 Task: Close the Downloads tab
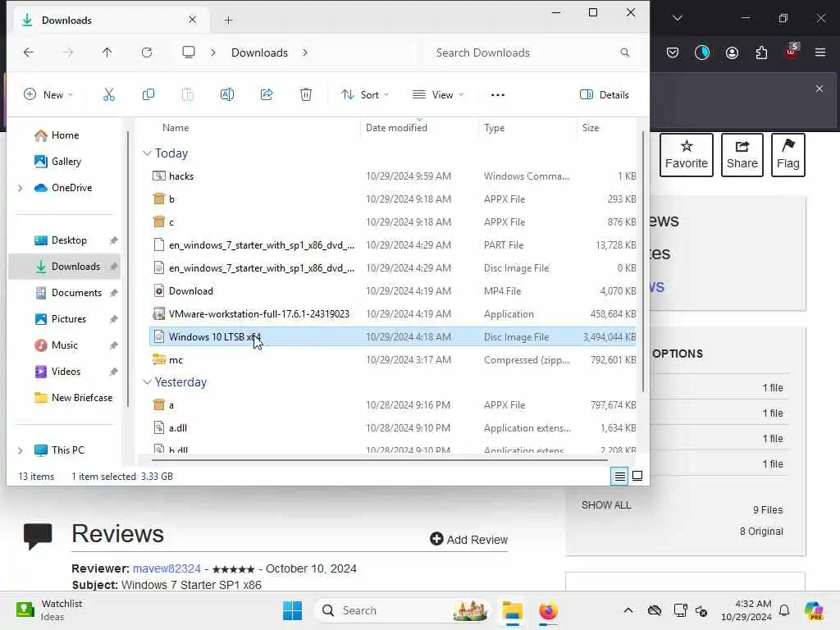pyautogui.click(x=192, y=20)
